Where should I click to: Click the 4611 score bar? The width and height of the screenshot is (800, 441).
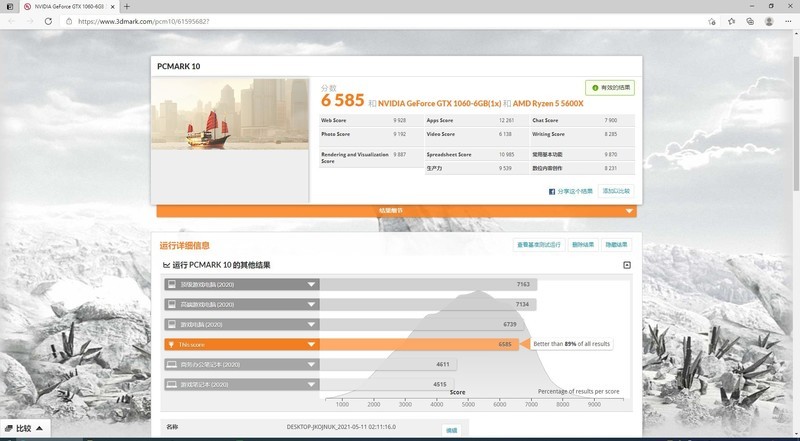pyautogui.click(x=388, y=364)
